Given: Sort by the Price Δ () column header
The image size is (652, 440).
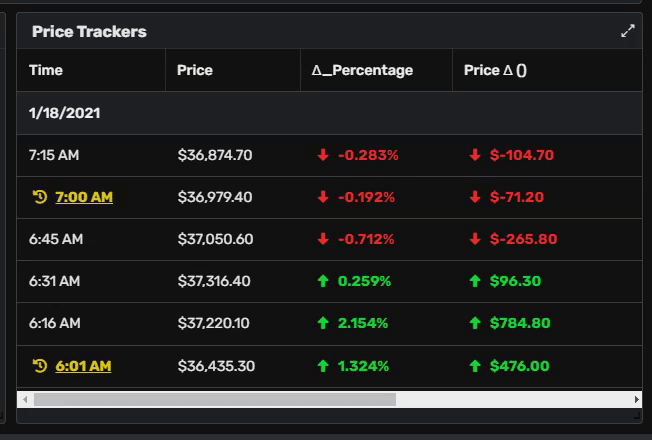Looking at the screenshot, I should 547,70.
